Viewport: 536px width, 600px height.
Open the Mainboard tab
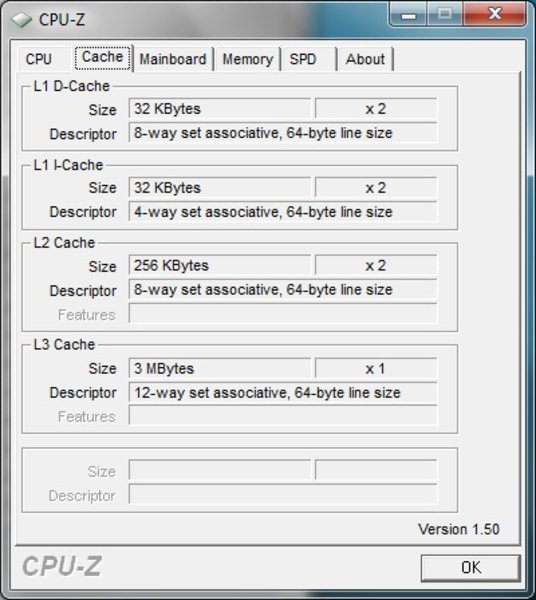tap(173, 59)
